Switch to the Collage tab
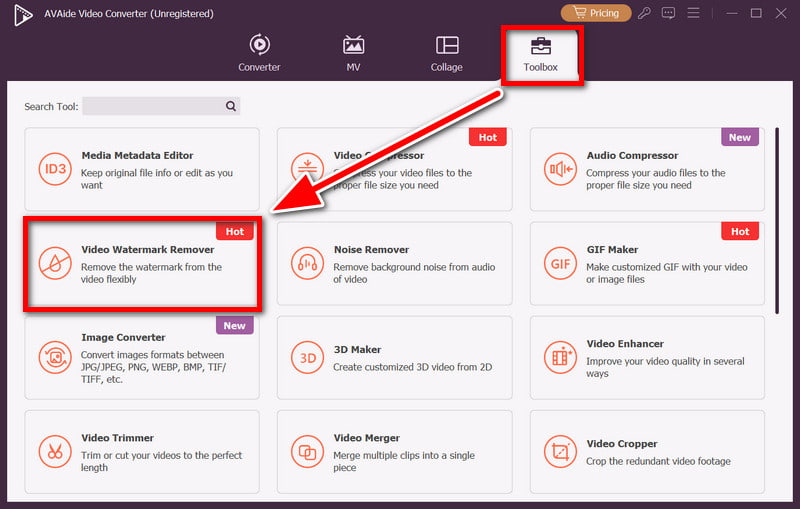 [446, 53]
